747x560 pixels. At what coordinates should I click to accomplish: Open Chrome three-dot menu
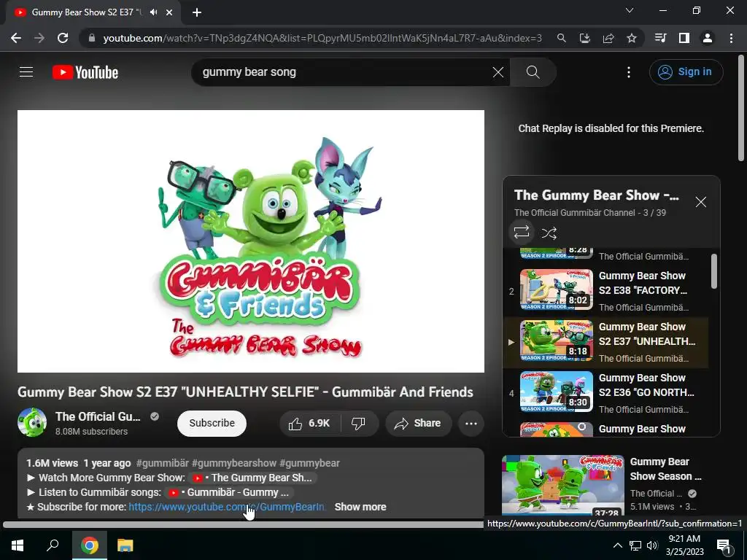[x=731, y=38]
